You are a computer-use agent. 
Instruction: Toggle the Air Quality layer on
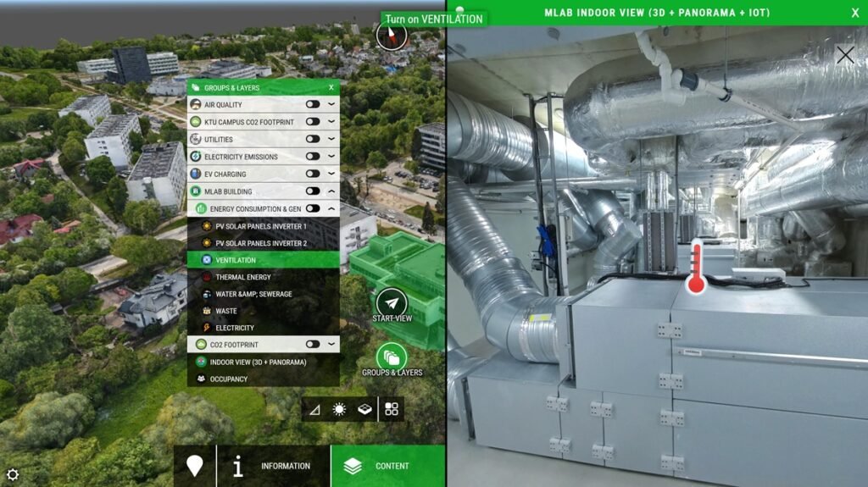pyautogui.click(x=313, y=105)
